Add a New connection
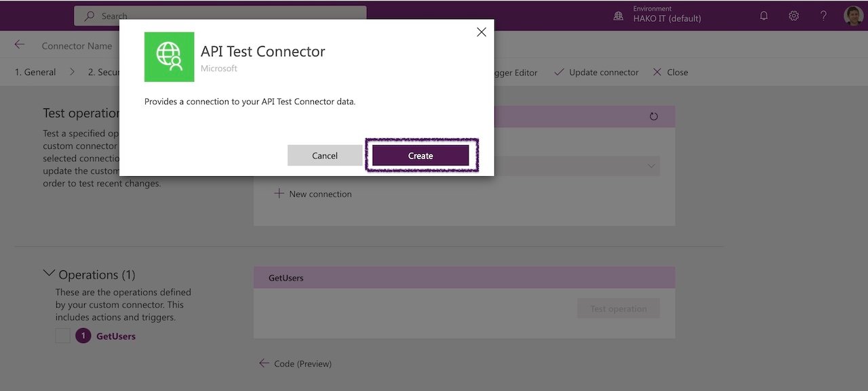 coord(313,194)
